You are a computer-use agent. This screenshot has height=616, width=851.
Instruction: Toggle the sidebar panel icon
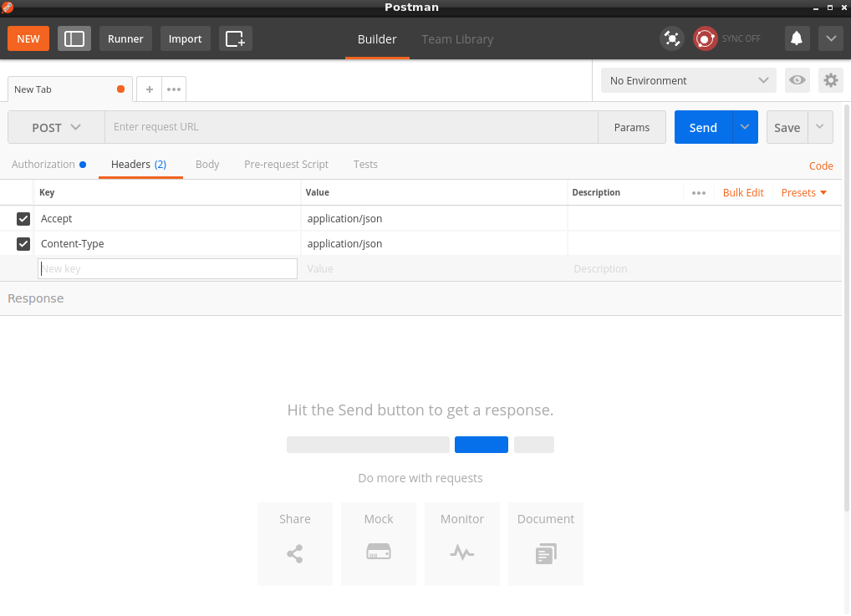pos(74,38)
